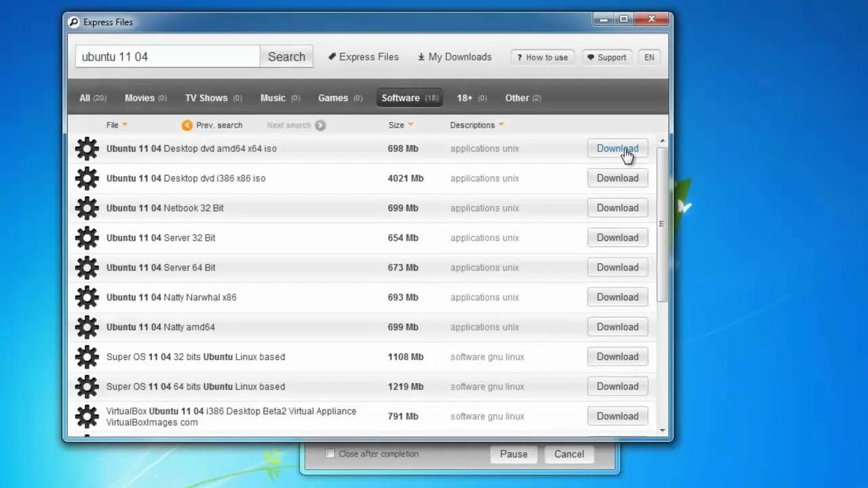Select the Music category tab
Viewport: 868px width, 488px height.
tap(280, 98)
